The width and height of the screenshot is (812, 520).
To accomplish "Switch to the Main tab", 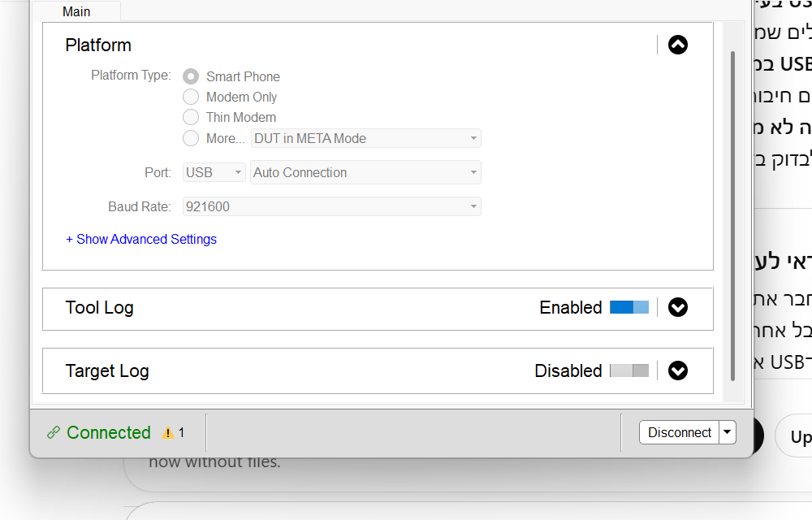I will tap(76, 11).
